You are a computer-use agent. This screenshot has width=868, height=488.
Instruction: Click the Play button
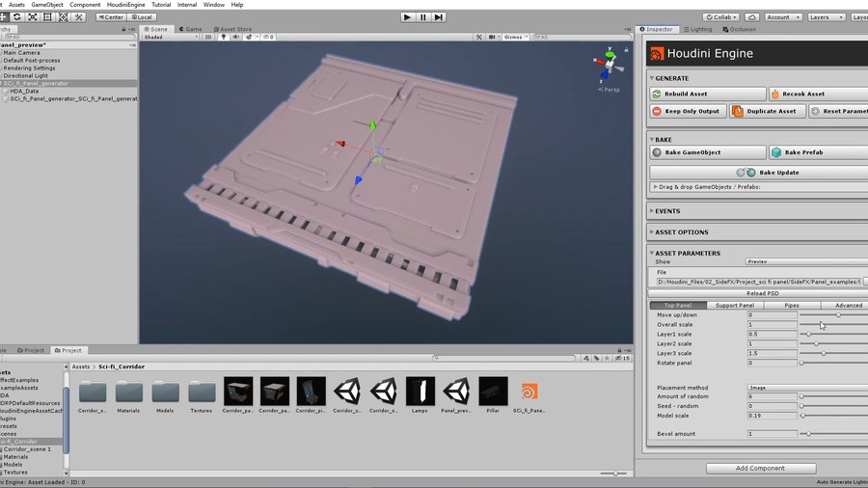(407, 17)
